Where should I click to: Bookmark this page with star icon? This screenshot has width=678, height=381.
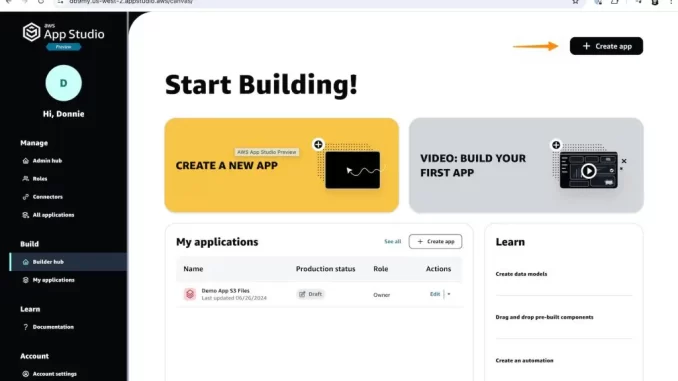[x=575, y=2]
